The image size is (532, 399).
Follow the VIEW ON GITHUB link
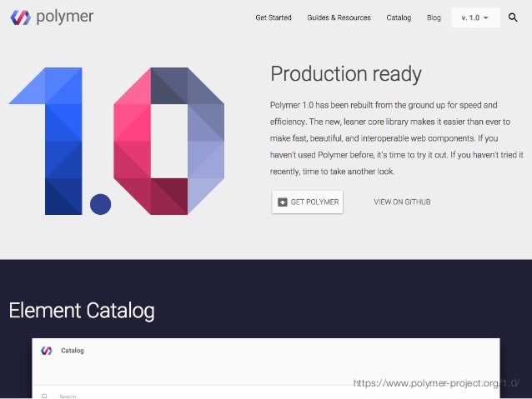pyautogui.click(x=402, y=202)
